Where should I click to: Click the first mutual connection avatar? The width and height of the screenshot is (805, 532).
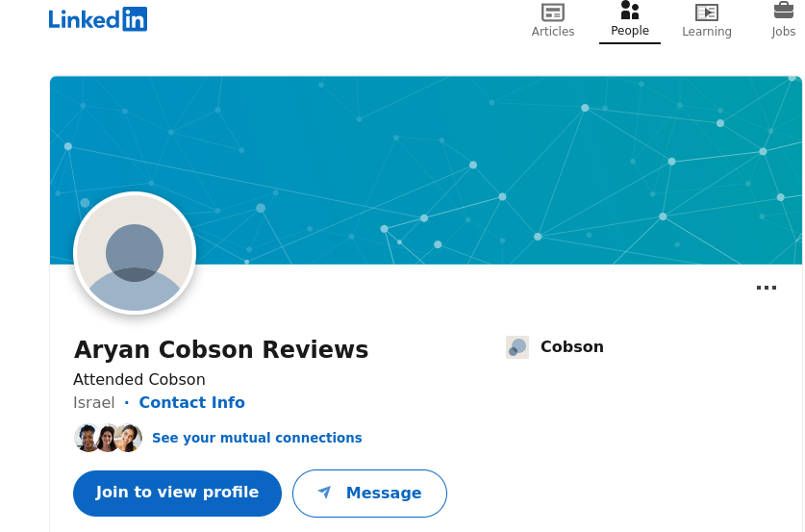(x=87, y=438)
